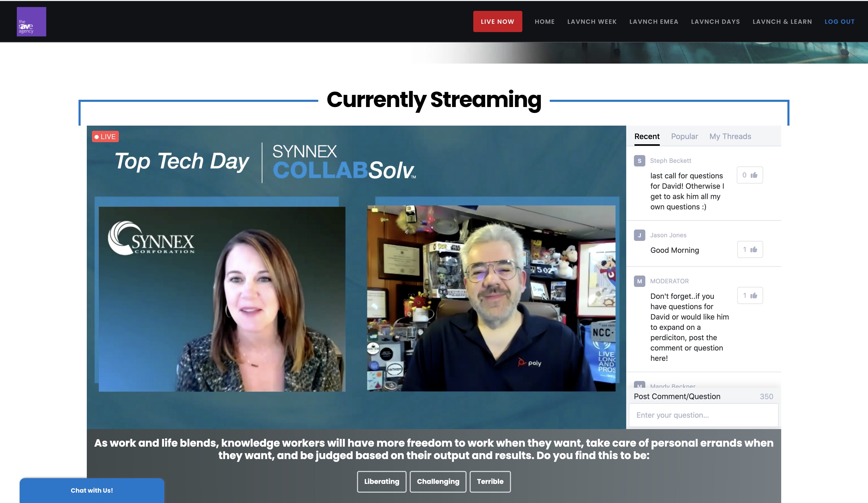Click the MODERATOR M avatar
The width and height of the screenshot is (868, 503).
[640, 281]
